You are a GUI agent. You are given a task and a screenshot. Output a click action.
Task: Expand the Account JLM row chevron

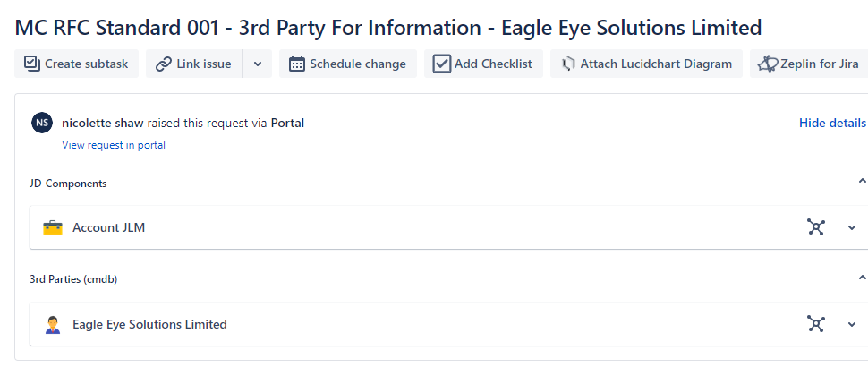[852, 227]
